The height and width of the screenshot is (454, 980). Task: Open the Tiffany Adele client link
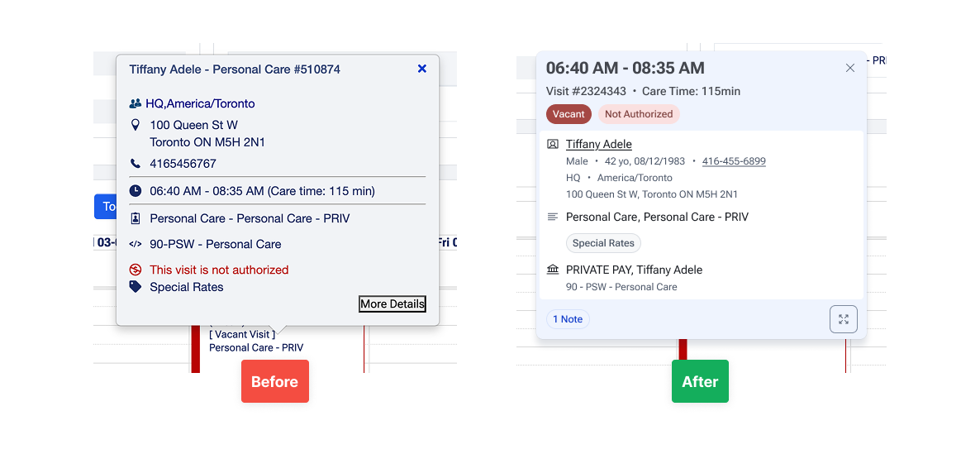[598, 144]
